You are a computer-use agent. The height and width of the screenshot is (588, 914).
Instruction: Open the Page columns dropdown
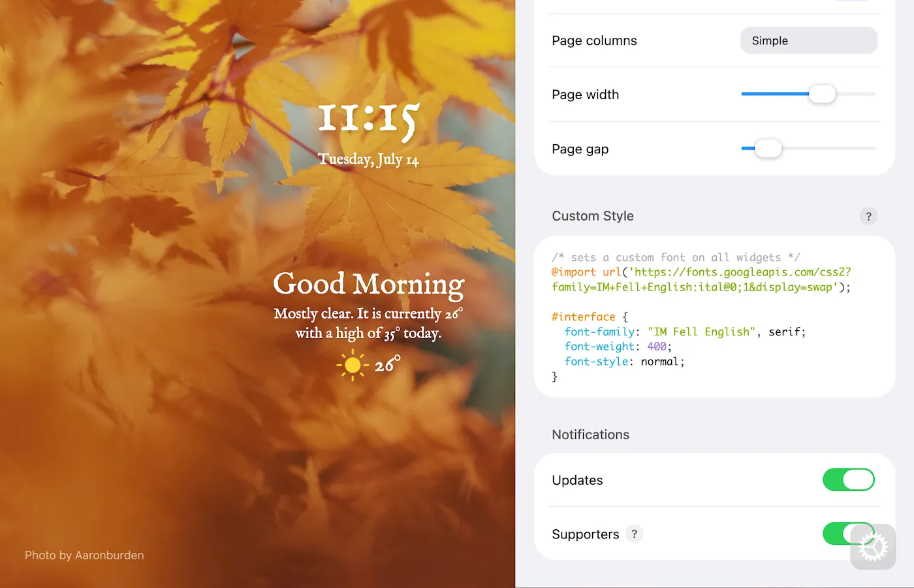point(808,40)
